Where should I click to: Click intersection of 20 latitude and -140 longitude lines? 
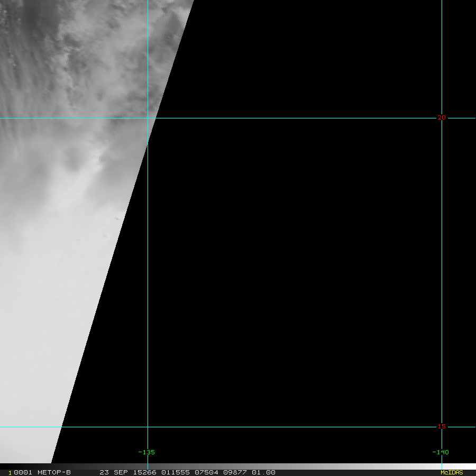click(442, 118)
